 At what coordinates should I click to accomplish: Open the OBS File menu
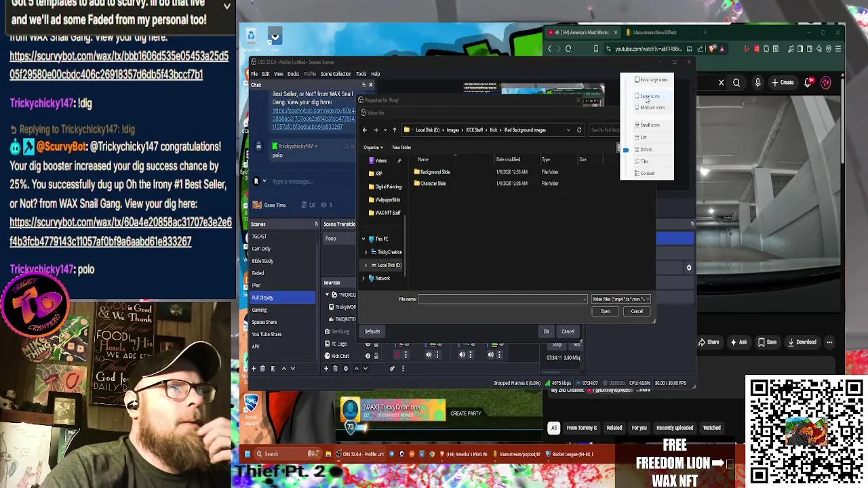click(254, 74)
